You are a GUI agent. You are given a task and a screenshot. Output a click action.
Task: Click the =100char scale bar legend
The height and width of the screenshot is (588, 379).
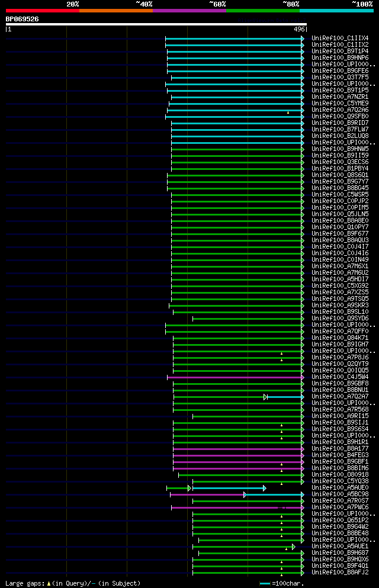point(282,583)
